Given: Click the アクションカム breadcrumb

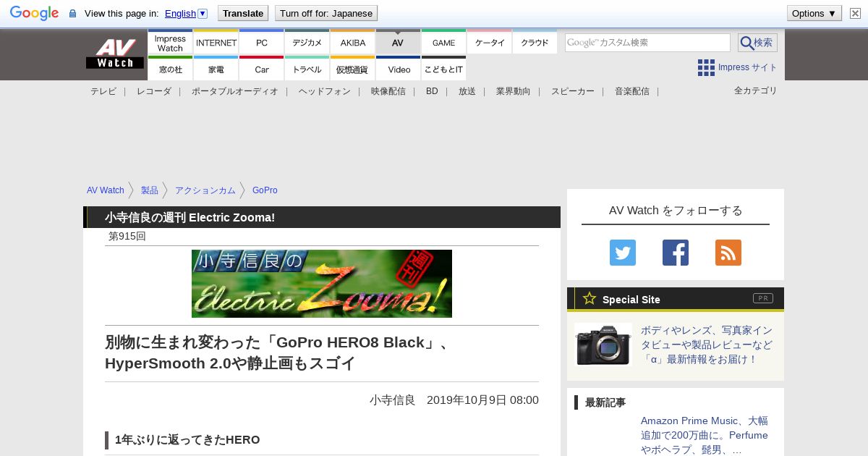Looking at the screenshot, I should 205,190.
